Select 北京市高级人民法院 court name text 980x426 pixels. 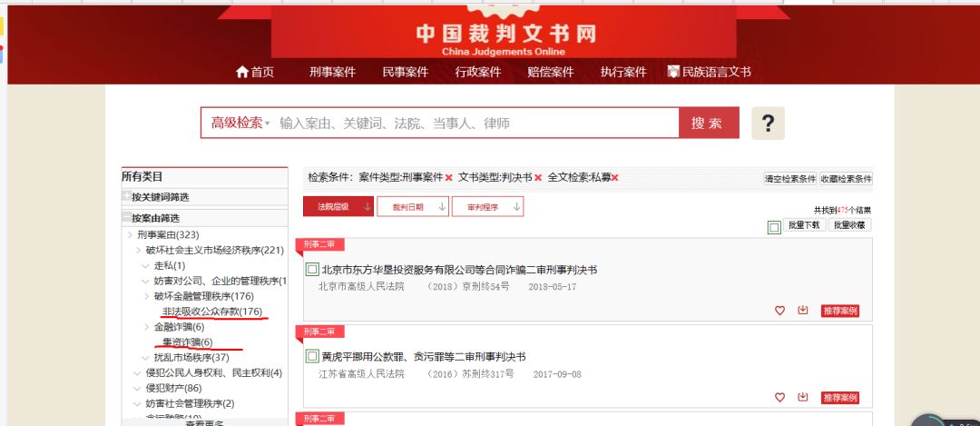click(x=361, y=287)
